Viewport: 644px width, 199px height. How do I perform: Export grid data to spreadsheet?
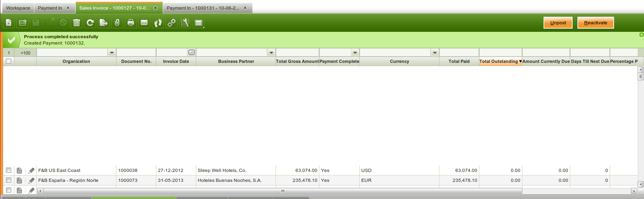104,23
